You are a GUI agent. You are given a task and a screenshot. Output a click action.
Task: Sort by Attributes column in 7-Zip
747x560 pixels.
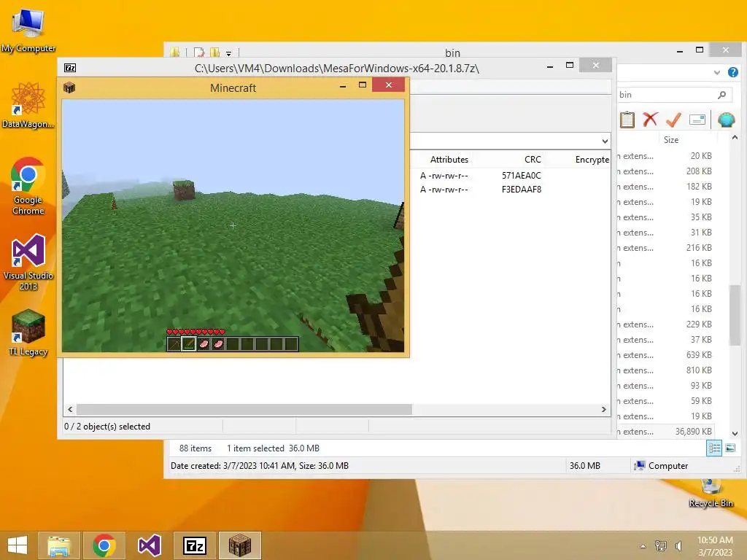pos(449,160)
